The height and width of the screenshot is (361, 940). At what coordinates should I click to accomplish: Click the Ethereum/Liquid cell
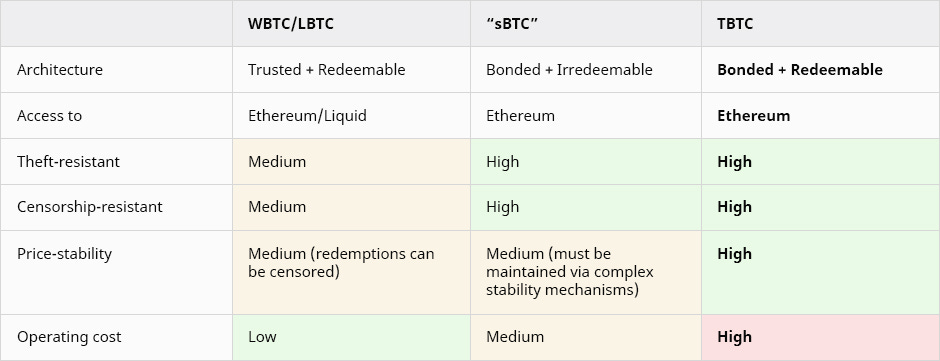pos(351,116)
